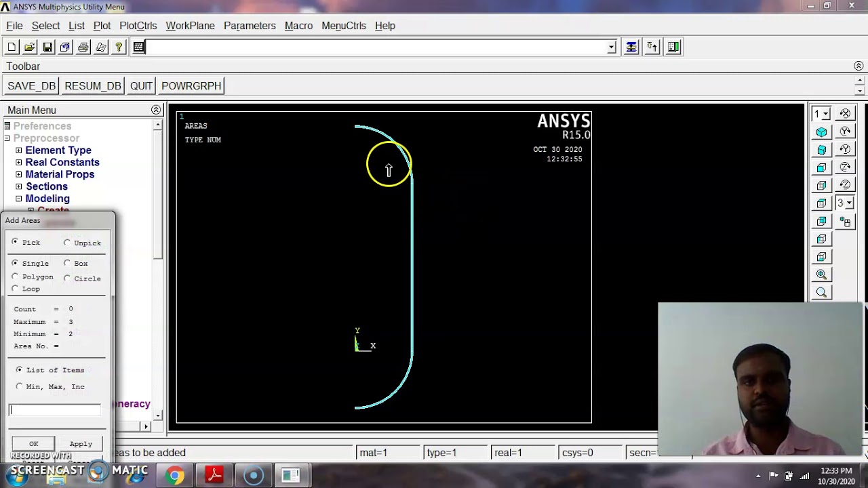
Task: Select the Unpick radio button
Action: [x=67, y=243]
